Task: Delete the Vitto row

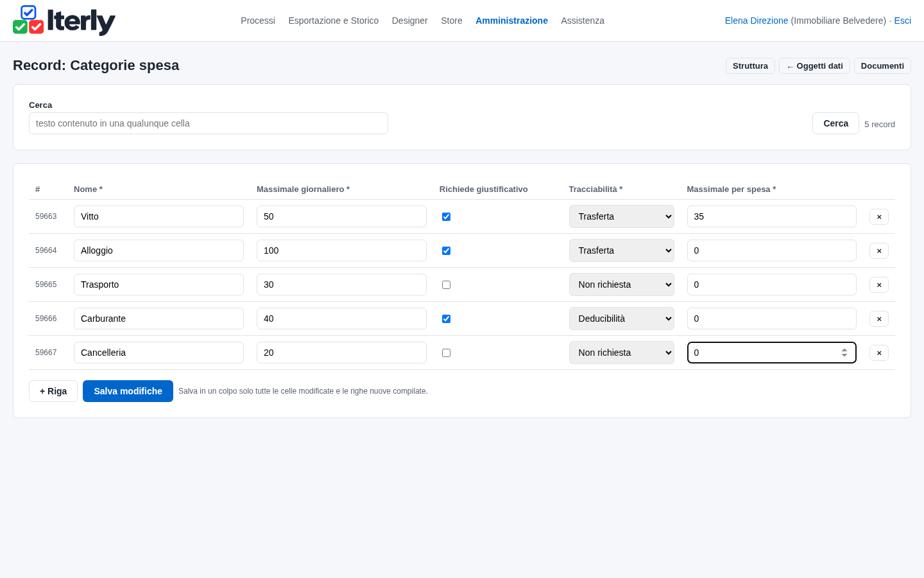Action: pos(878,216)
